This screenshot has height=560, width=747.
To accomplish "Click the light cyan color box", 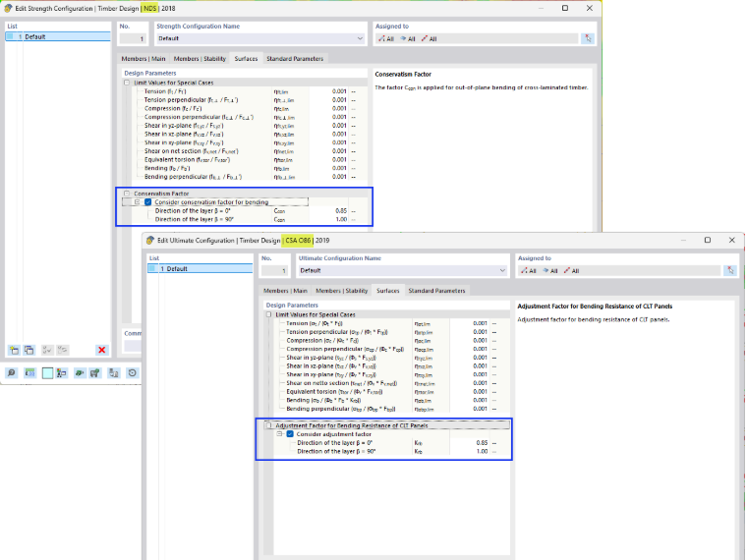I will (x=47, y=373).
